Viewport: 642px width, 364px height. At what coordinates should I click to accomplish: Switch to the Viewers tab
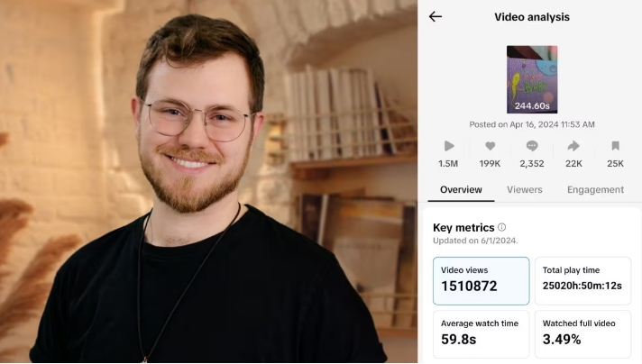click(x=525, y=190)
